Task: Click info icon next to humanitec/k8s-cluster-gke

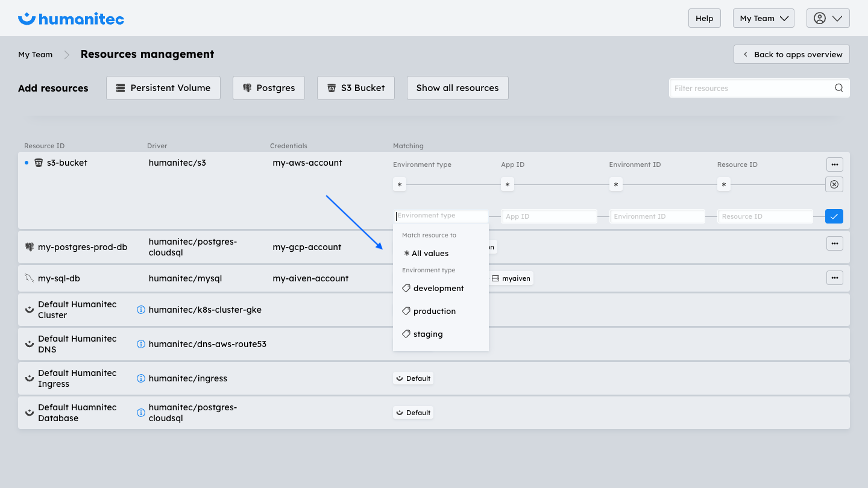Action: 141,310
